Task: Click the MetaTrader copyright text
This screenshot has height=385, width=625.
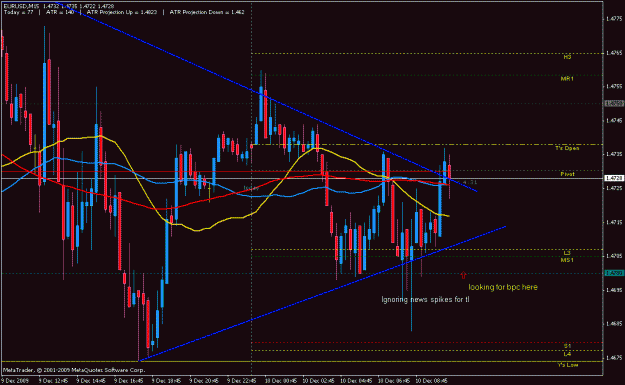Action: 74,370
